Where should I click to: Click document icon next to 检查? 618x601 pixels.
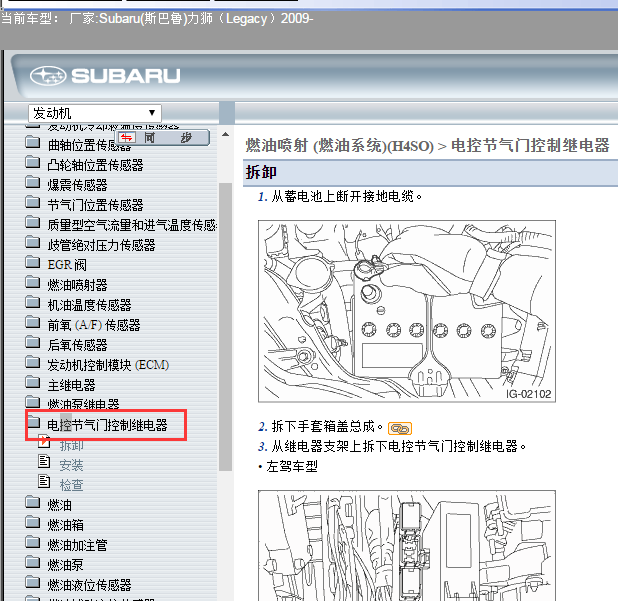[x=44, y=482]
